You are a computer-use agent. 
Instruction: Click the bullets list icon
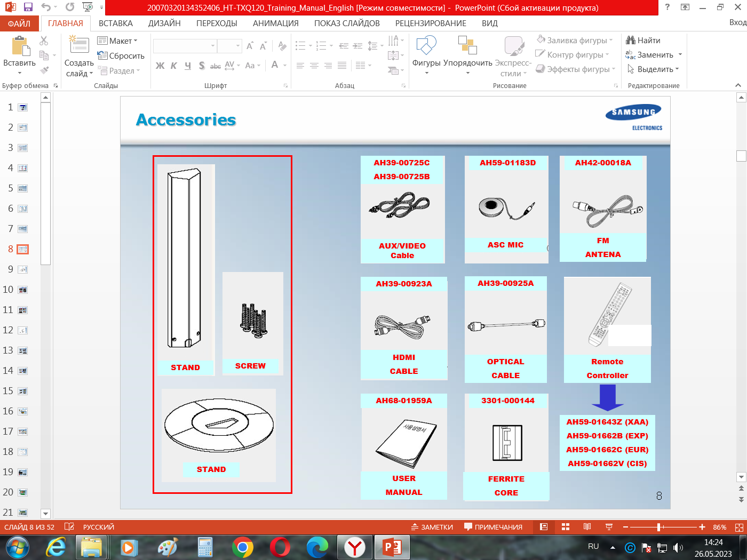pyautogui.click(x=301, y=46)
